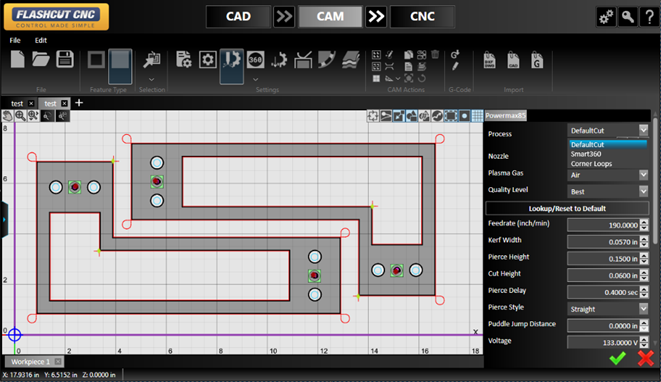Create a new file with the blank page icon
The image size is (661, 382).
pos(17,59)
